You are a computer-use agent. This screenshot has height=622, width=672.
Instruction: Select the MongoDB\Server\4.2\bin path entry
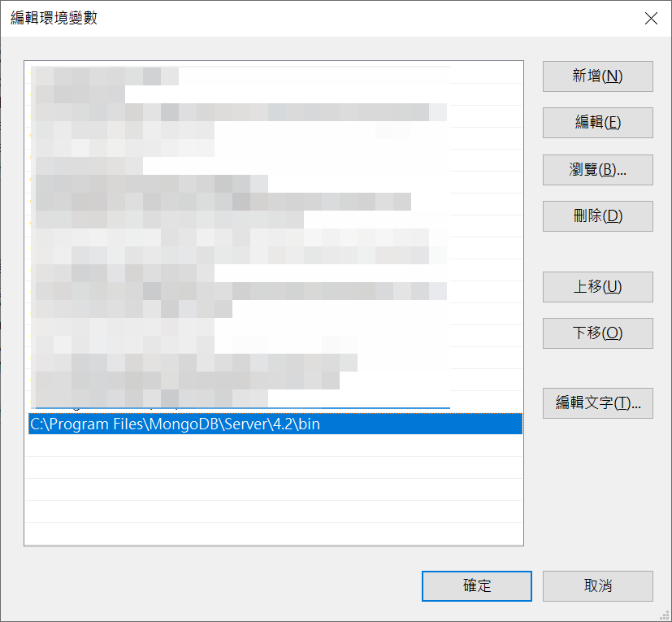click(275, 424)
